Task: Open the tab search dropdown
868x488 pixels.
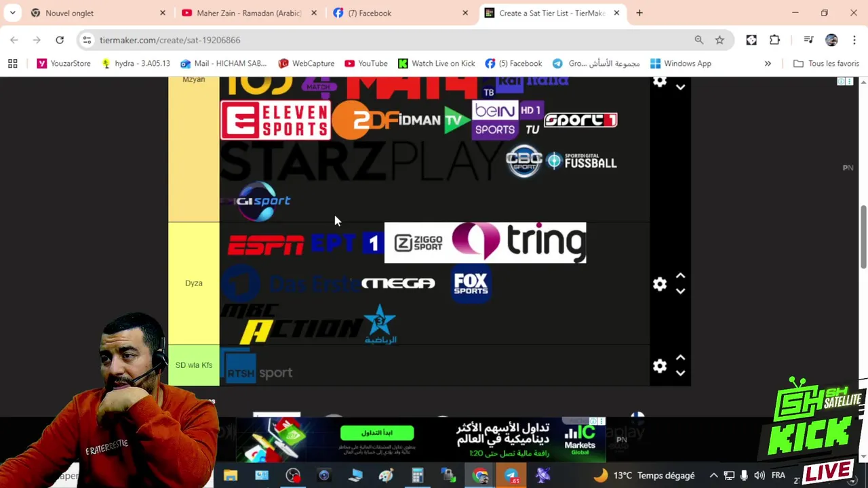Action: click(x=12, y=13)
